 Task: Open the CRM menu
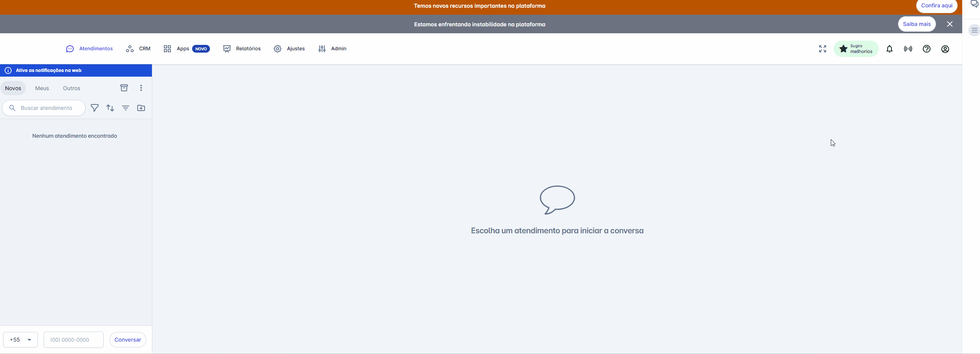click(138, 49)
